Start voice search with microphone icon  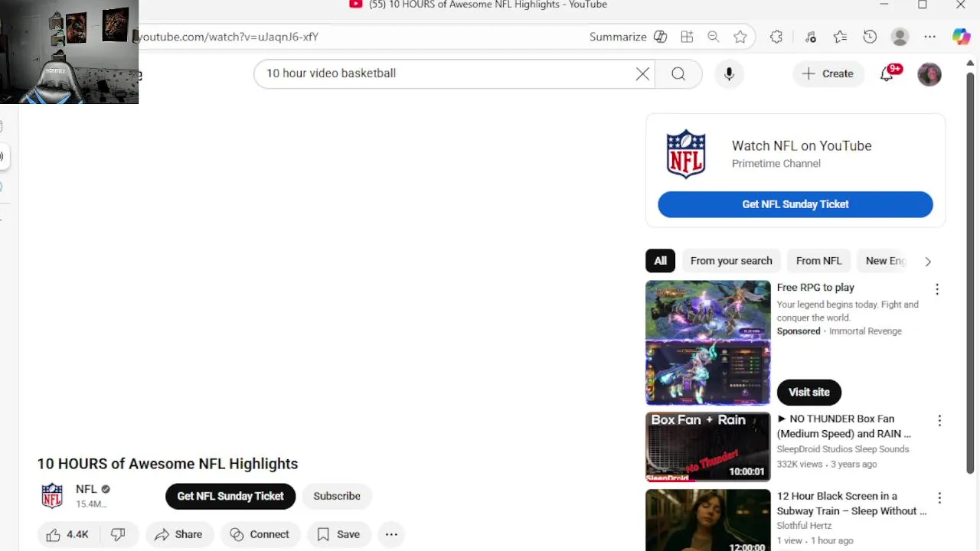[x=729, y=73]
